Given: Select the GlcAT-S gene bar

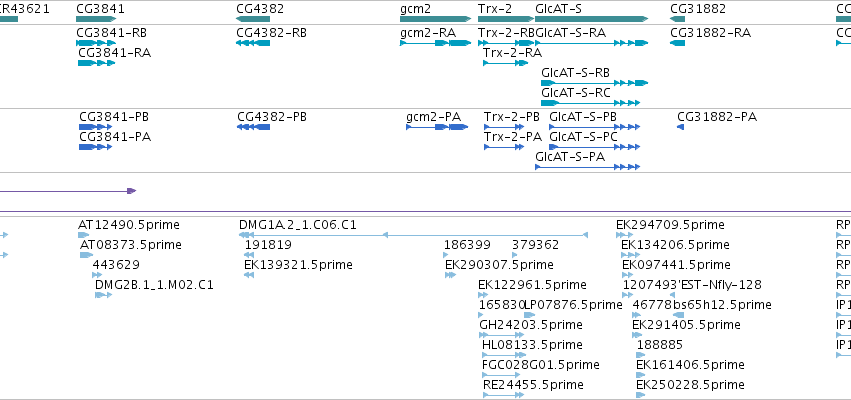Looking at the screenshot, I should point(592,19).
